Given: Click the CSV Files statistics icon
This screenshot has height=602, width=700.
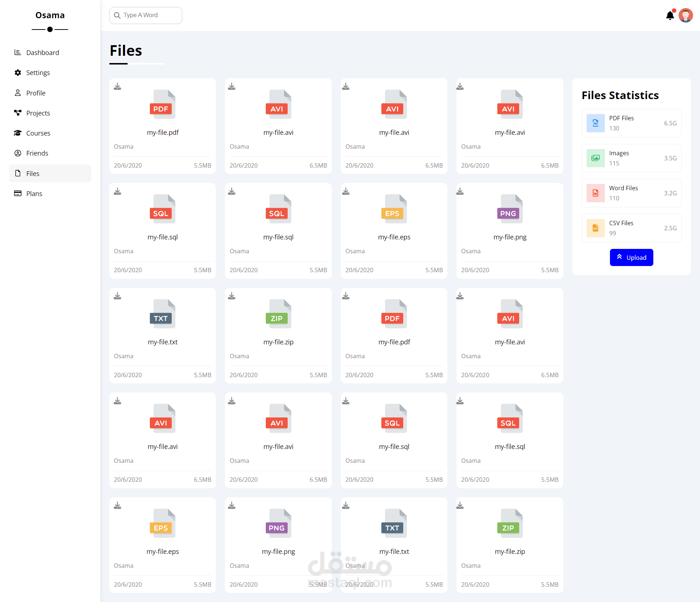Looking at the screenshot, I should pyautogui.click(x=595, y=228).
